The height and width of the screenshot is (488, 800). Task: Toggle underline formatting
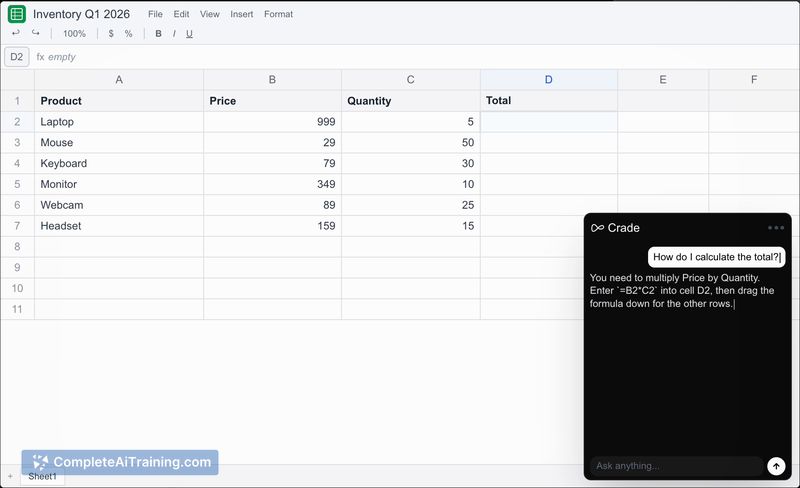point(189,34)
